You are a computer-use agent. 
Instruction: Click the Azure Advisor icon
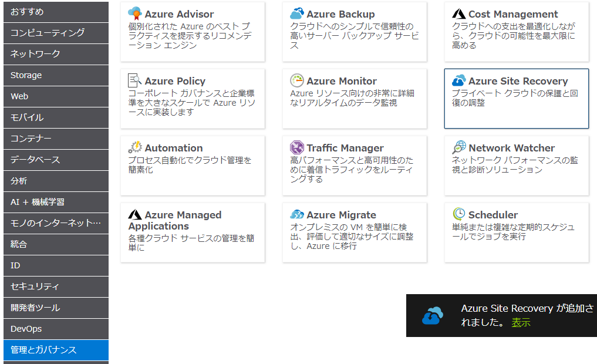(x=135, y=14)
